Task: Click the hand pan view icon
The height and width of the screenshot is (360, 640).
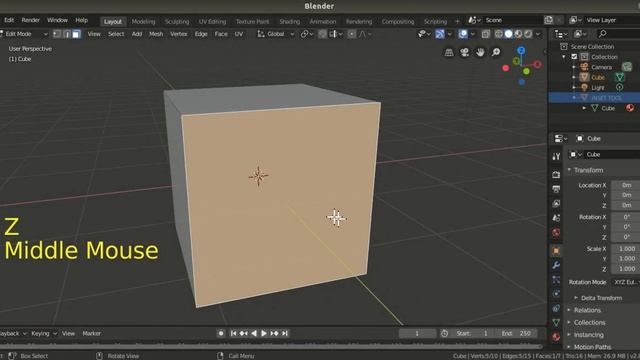Action: tap(480, 53)
